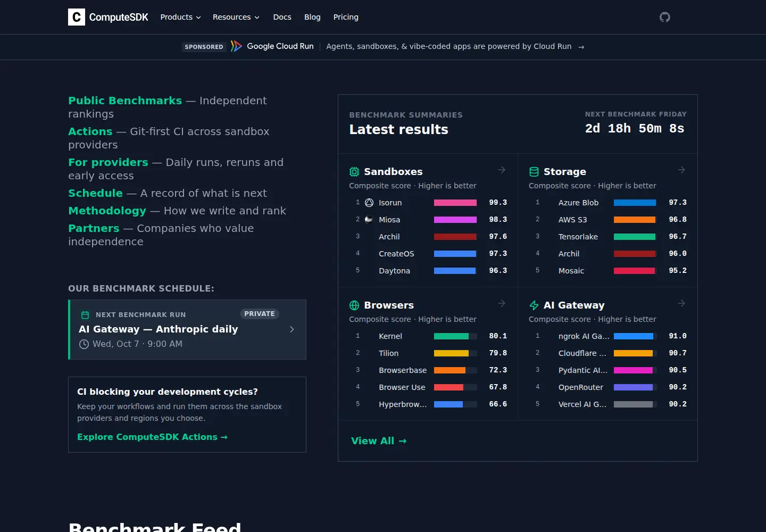Go to the Pricing page
The image size is (766, 532).
point(346,17)
